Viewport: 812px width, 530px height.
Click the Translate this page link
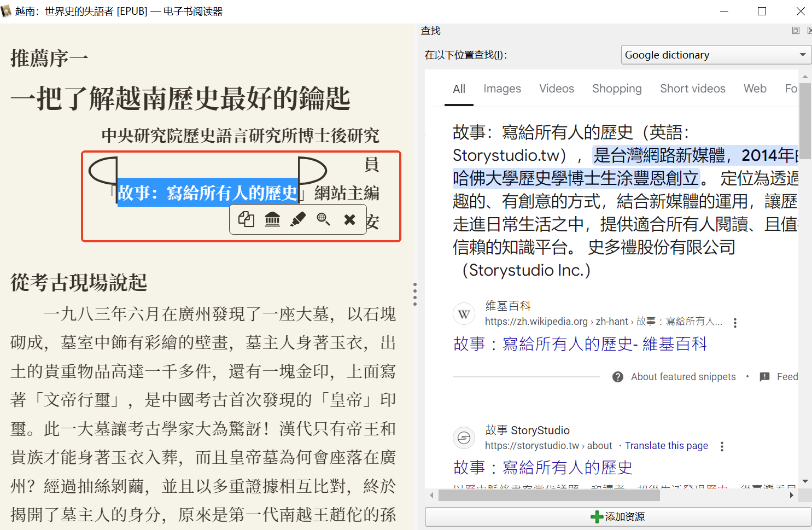(666, 446)
